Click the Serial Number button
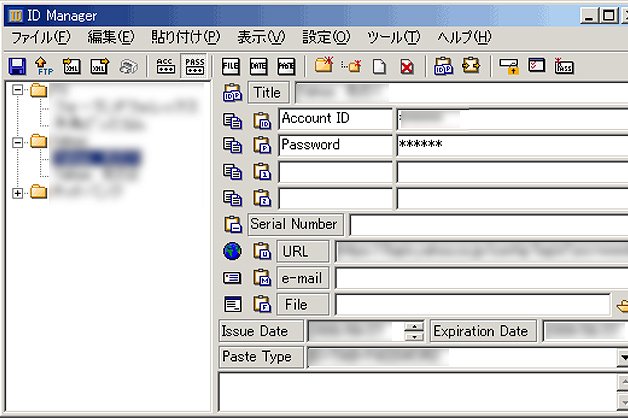The image size is (628, 418). click(296, 224)
